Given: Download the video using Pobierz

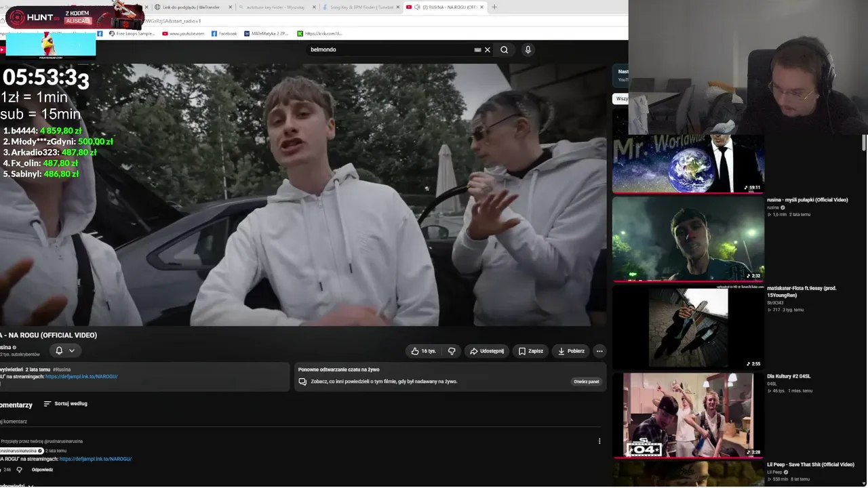Looking at the screenshot, I should pos(571,351).
